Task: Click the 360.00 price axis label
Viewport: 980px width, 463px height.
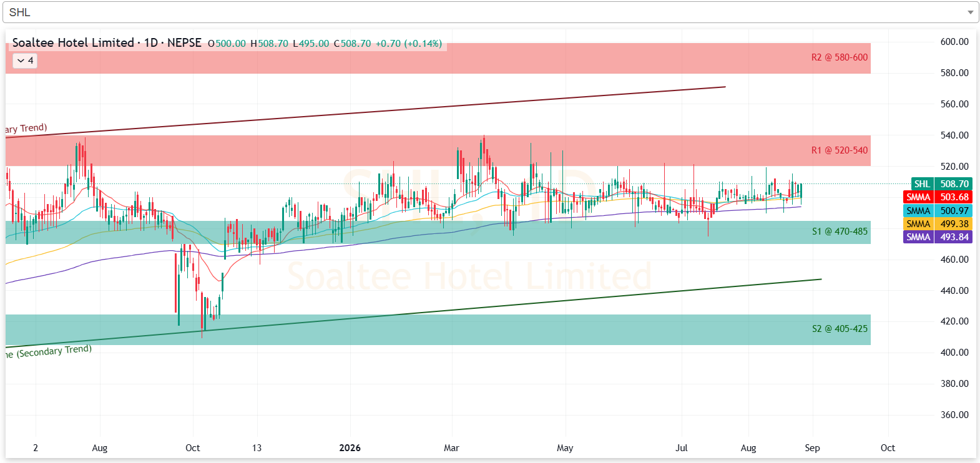Action: click(954, 415)
